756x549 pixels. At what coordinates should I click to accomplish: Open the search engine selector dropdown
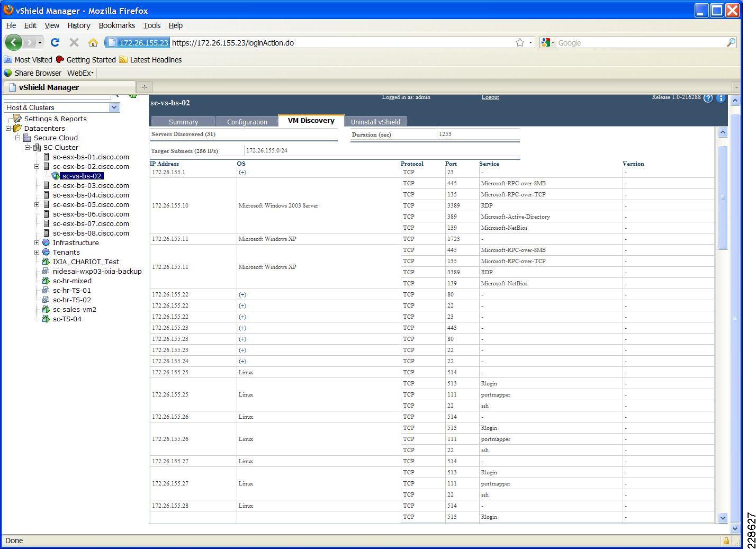coord(548,42)
